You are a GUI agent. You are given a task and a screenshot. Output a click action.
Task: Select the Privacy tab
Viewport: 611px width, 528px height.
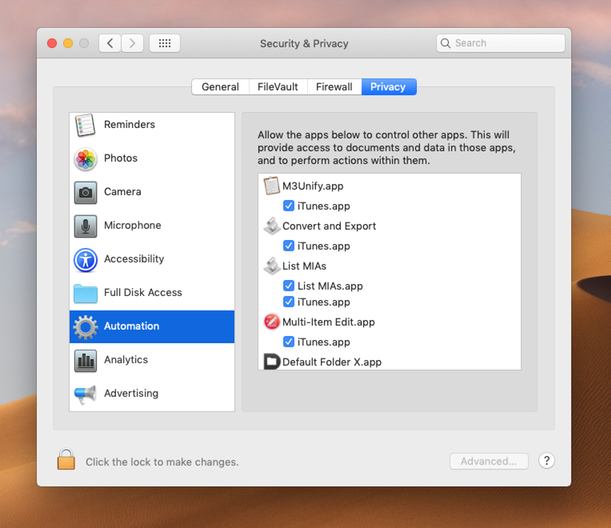pyautogui.click(x=388, y=87)
